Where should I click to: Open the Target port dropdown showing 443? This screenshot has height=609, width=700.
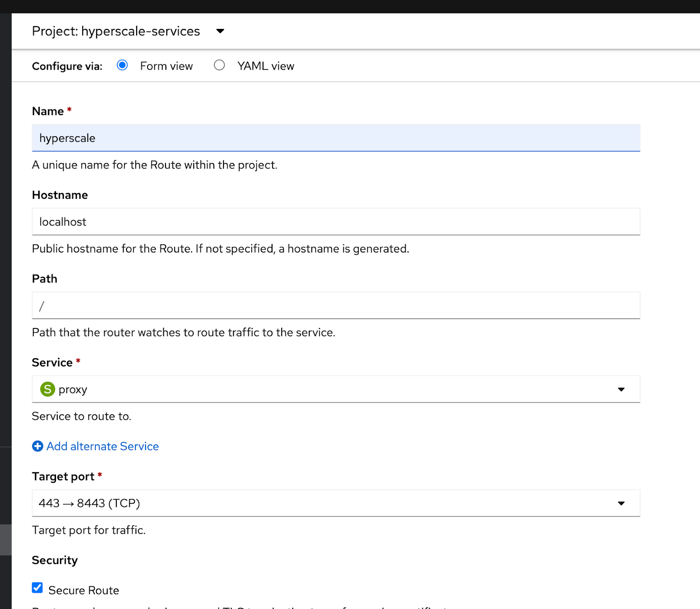point(335,503)
